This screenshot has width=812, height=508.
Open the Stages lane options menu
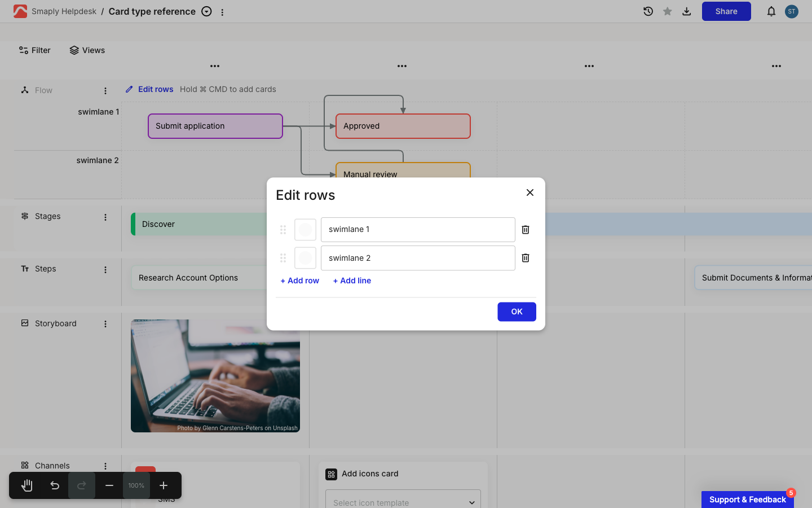(x=105, y=217)
